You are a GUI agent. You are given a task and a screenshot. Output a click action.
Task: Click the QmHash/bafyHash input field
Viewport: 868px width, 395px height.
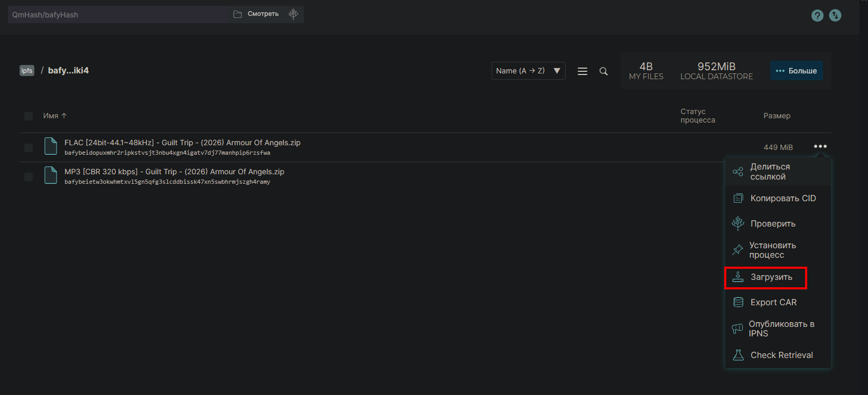[x=117, y=15]
